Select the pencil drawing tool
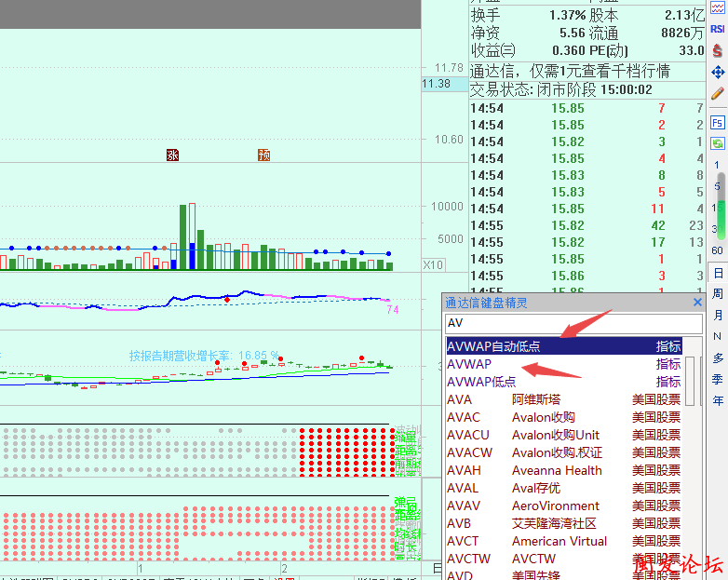Screen dimensions: 728x580 pos(718,93)
